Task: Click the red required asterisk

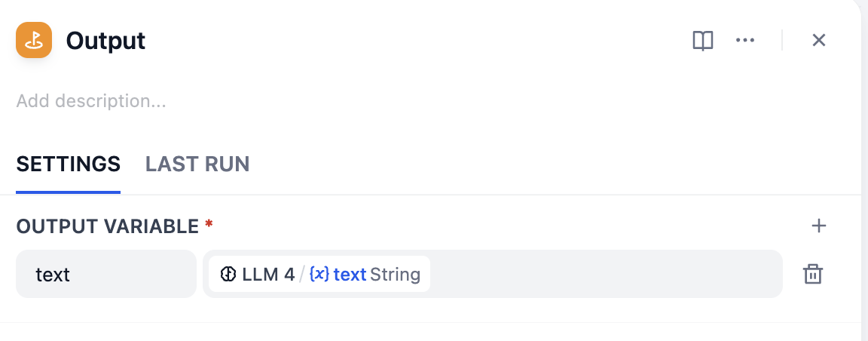Action: pyautogui.click(x=209, y=224)
